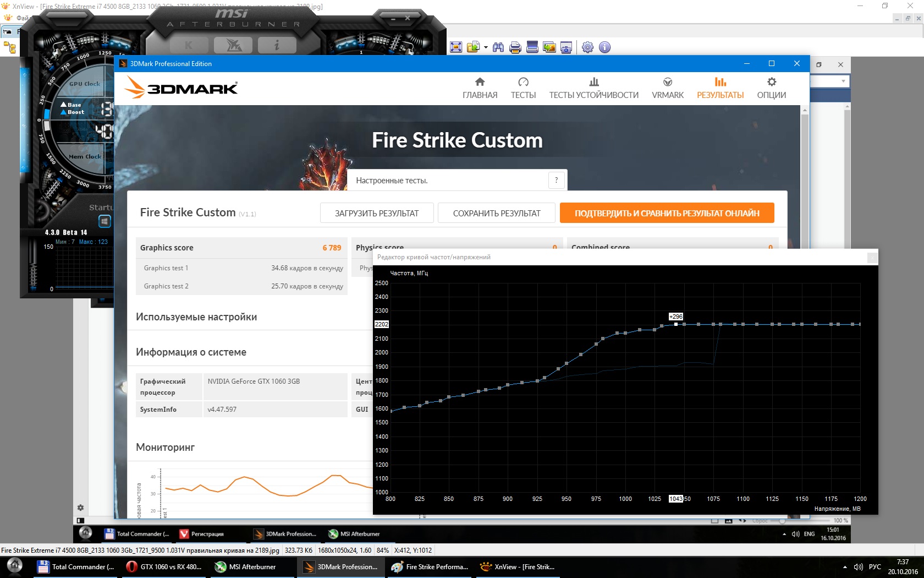Close the MSI Afterburner window
Viewport: 924px width, 578px height.
(408, 18)
